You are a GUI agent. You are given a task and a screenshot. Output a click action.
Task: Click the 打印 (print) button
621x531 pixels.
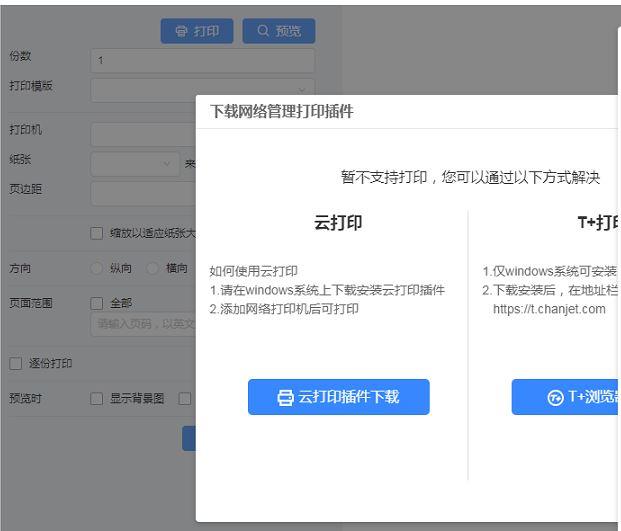[197, 31]
